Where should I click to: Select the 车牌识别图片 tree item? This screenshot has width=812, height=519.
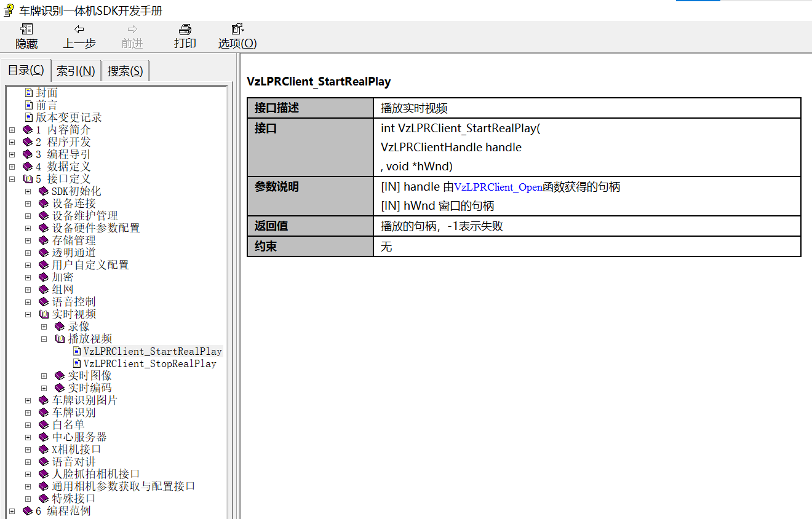pos(85,400)
